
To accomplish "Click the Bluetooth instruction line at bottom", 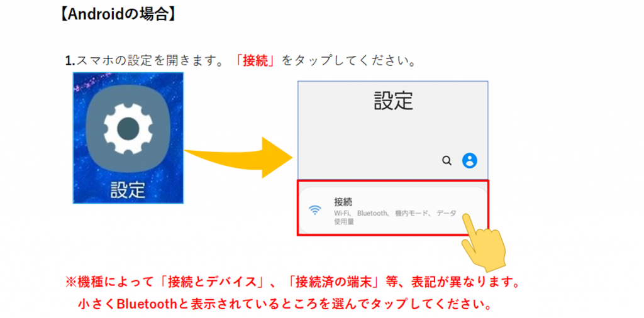I will pos(286,304).
